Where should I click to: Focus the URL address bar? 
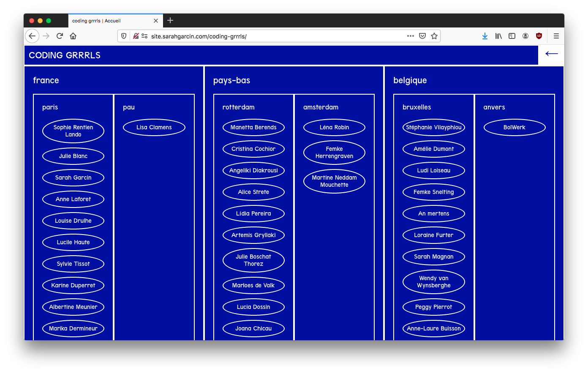pyautogui.click(x=275, y=36)
